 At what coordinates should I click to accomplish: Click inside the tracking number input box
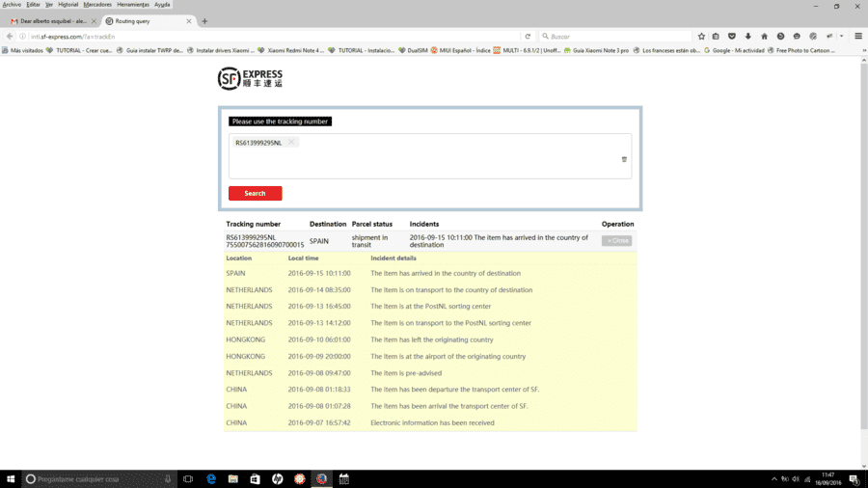tap(430, 156)
